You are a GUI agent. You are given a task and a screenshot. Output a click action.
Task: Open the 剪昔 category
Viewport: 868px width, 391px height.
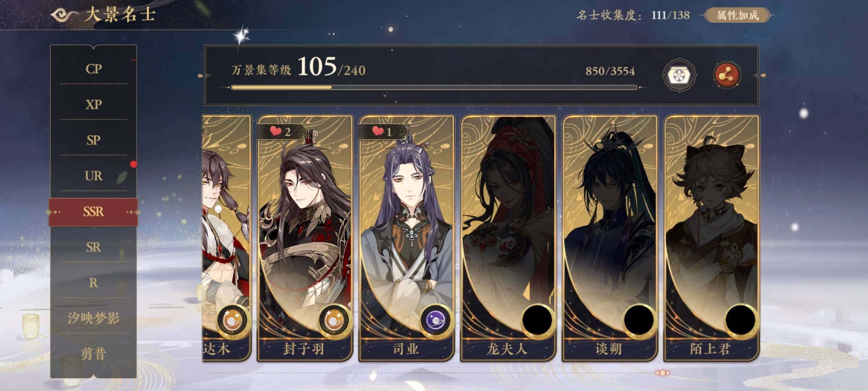(x=93, y=353)
